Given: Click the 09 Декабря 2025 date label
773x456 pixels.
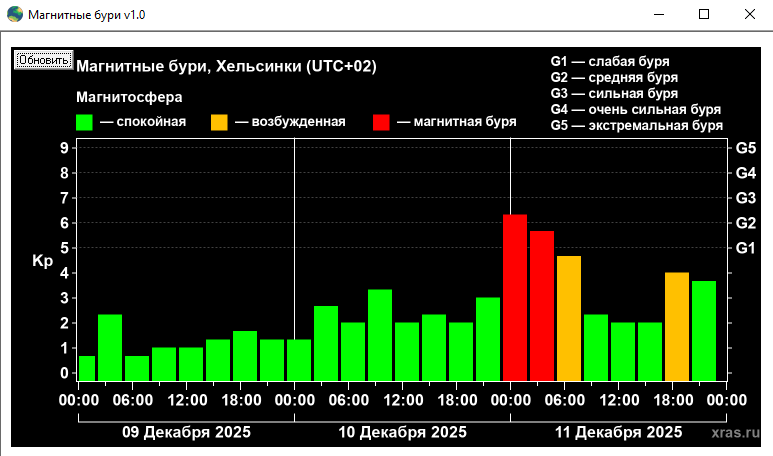Looking at the screenshot, I should click(x=187, y=432).
